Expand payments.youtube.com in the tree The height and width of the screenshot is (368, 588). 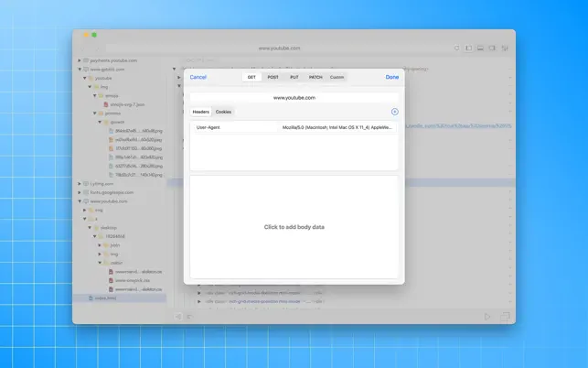(80, 60)
